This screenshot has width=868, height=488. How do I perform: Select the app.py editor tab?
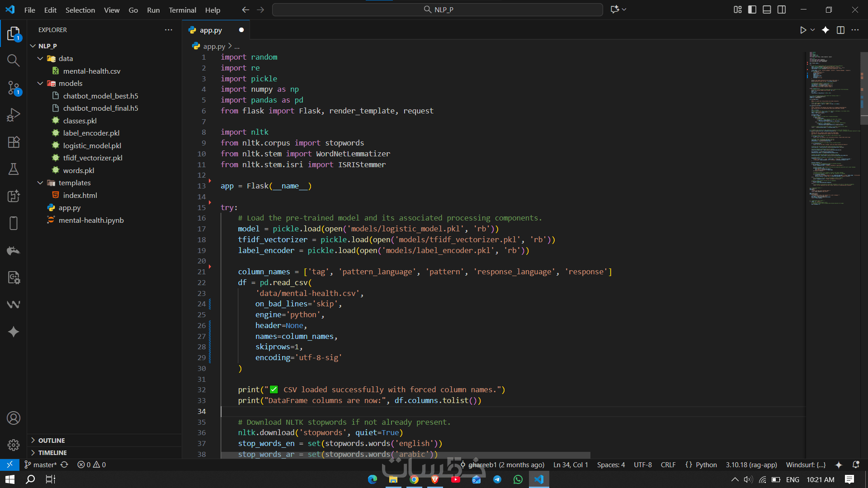211,30
